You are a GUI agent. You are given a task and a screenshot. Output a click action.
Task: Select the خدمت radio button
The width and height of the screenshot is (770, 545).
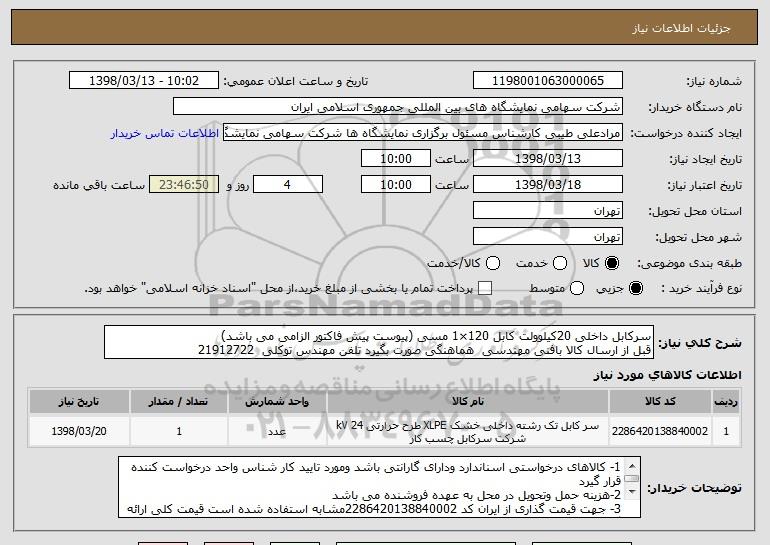(x=560, y=263)
